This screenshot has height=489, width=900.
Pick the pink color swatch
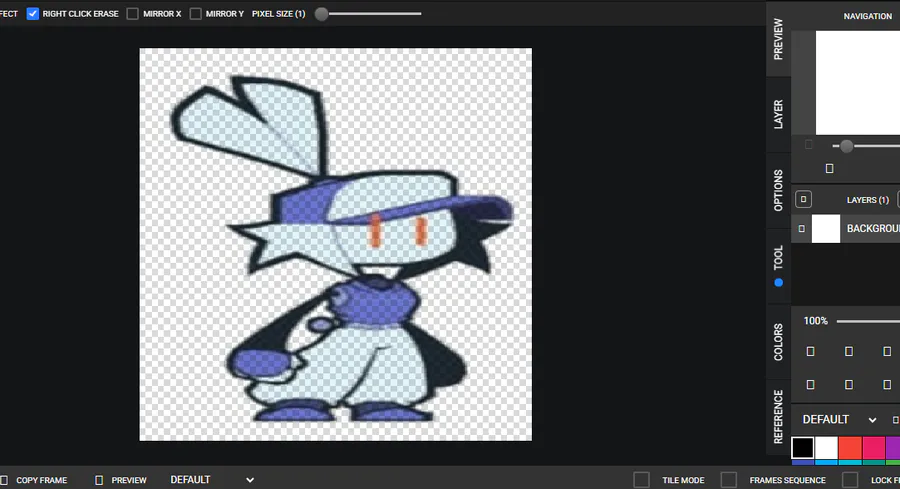click(873, 448)
